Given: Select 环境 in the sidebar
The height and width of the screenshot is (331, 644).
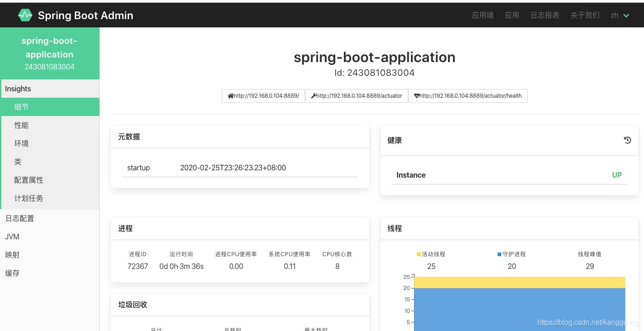Looking at the screenshot, I should 21,143.
